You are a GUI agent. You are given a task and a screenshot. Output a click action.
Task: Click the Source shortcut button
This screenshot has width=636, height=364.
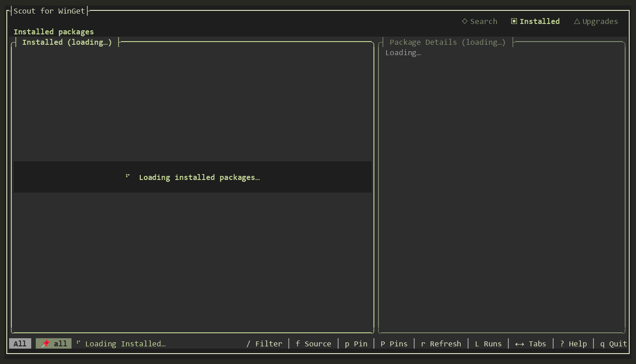[313, 344]
